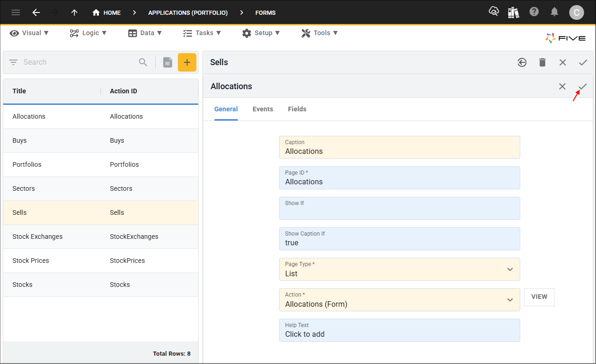Delete the Sells form with the trash icon
The width and height of the screenshot is (596, 364).
[542, 62]
